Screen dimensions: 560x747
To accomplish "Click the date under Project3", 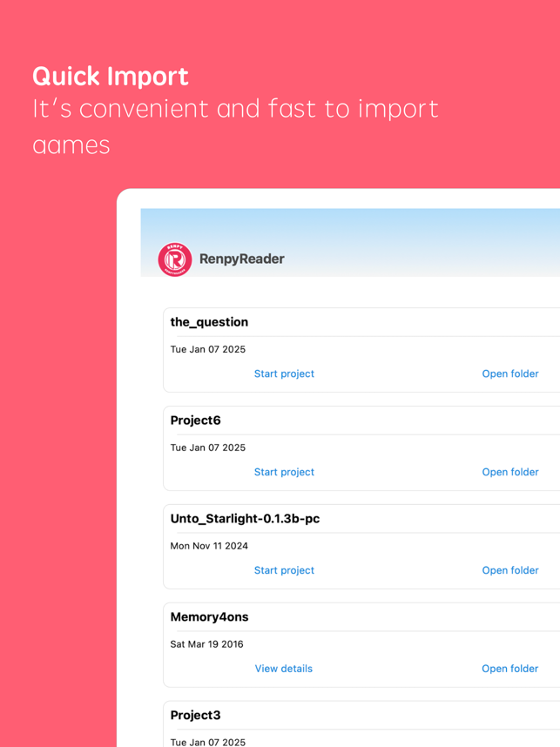I will click(x=208, y=742).
